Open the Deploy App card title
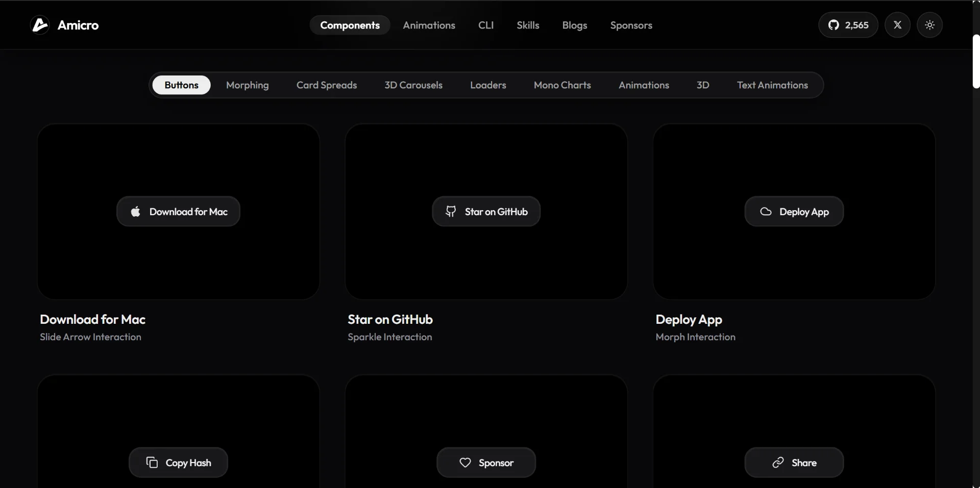Screen dimensions: 980x488 689,320
